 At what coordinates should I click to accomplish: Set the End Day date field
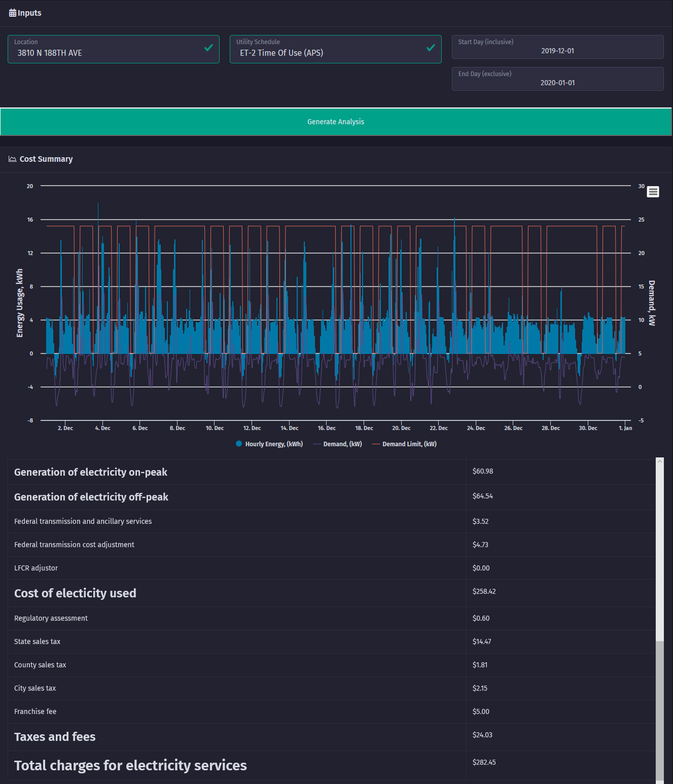point(558,79)
